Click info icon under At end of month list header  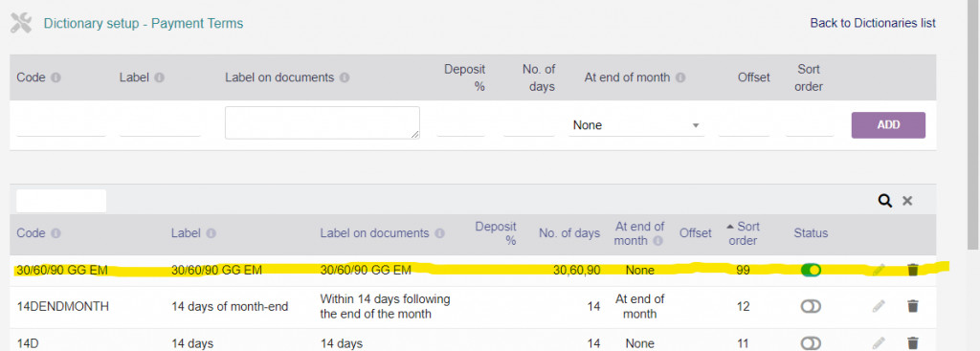tap(657, 241)
